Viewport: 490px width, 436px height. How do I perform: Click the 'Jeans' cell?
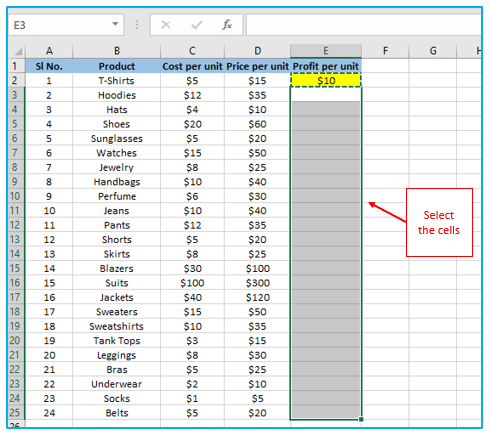point(117,211)
